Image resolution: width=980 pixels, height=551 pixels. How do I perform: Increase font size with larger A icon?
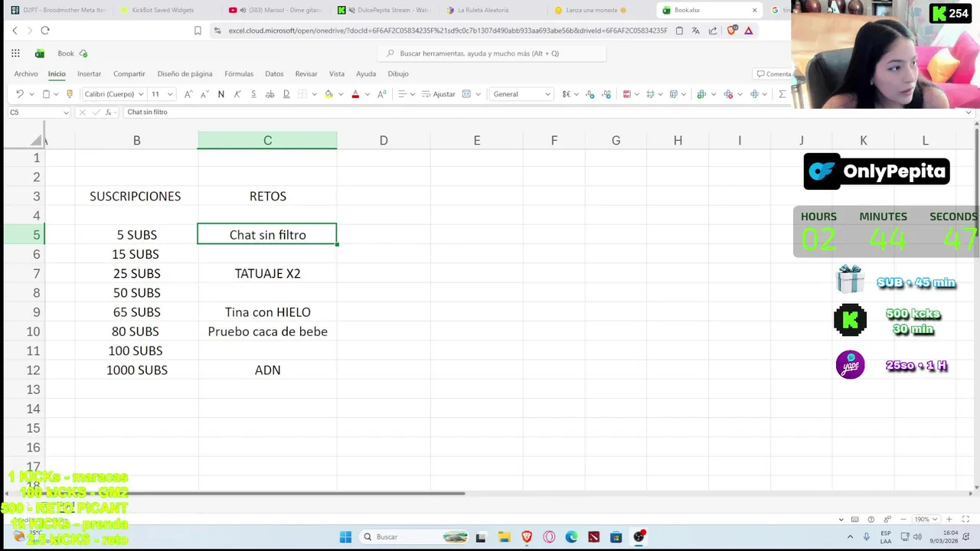pos(188,94)
